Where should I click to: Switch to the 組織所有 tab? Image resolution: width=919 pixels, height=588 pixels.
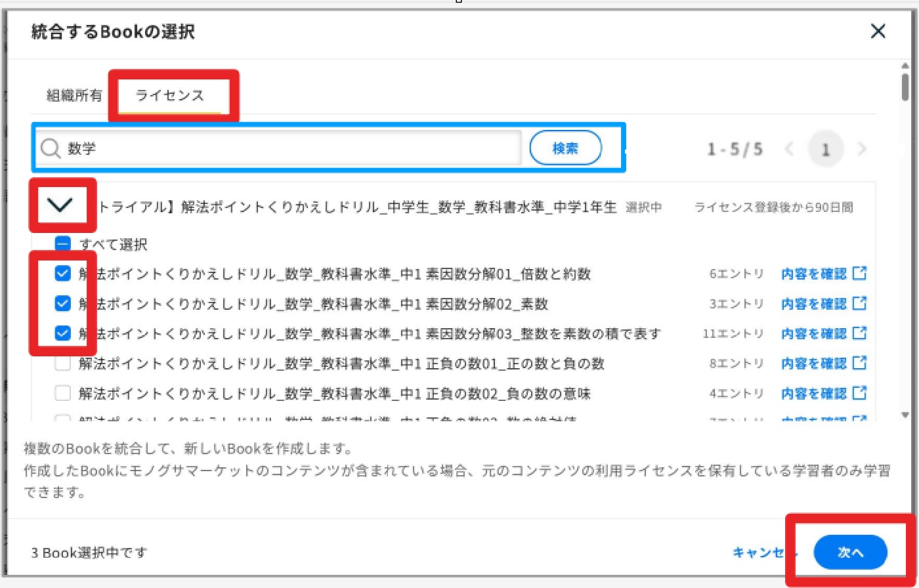coord(74,95)
